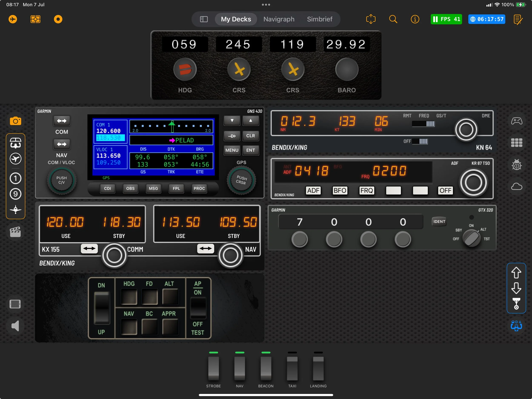Image resolution: width=532 pixels, height=399 pixels.
Task: Click the ENT button on the GNS 430
Action: pos(251,150)
